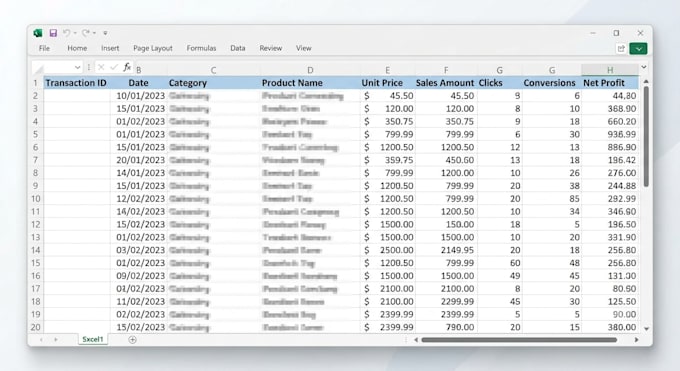Click the Transaction ID header cell
This screenshot has height=371, width=680.
[x=76, y=83]
